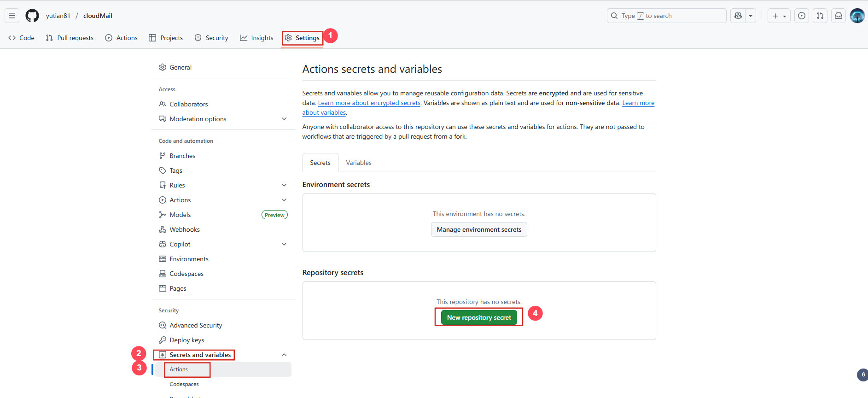Open the Insights repository tab
The width and height of the screenshot is (868, 398).
(x=256, y=38)
